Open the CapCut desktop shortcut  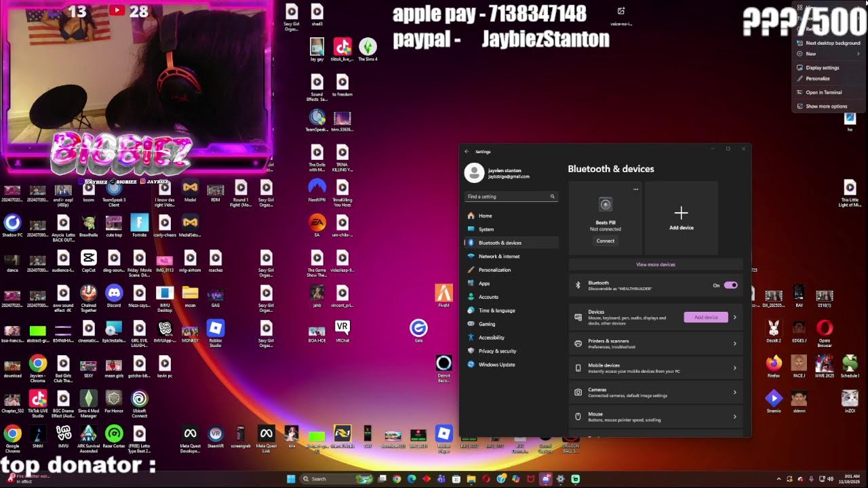88,258
